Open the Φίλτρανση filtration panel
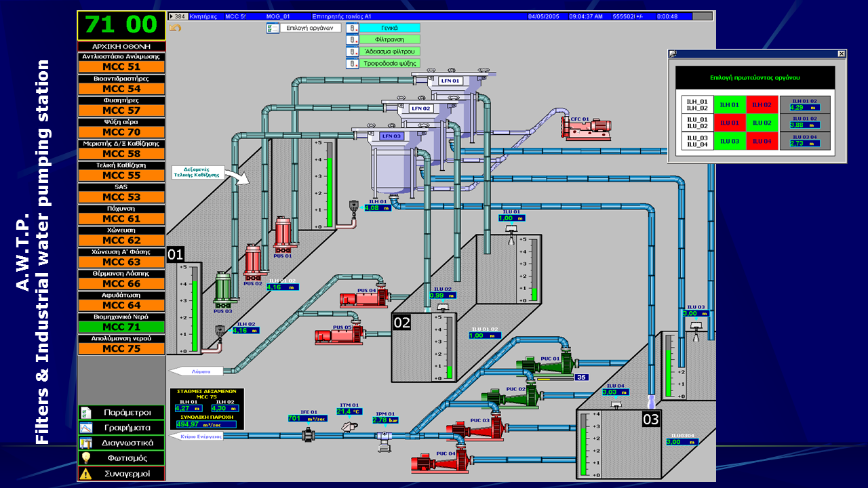This screenshot has width=868, height=488. point(389,39)
